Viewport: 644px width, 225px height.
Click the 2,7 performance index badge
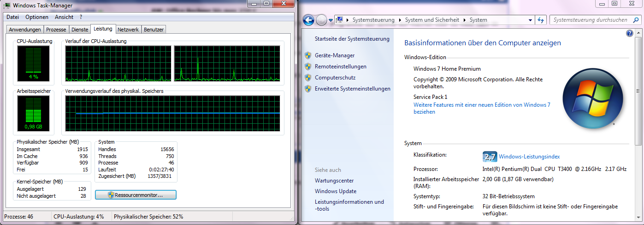(490, 157)
